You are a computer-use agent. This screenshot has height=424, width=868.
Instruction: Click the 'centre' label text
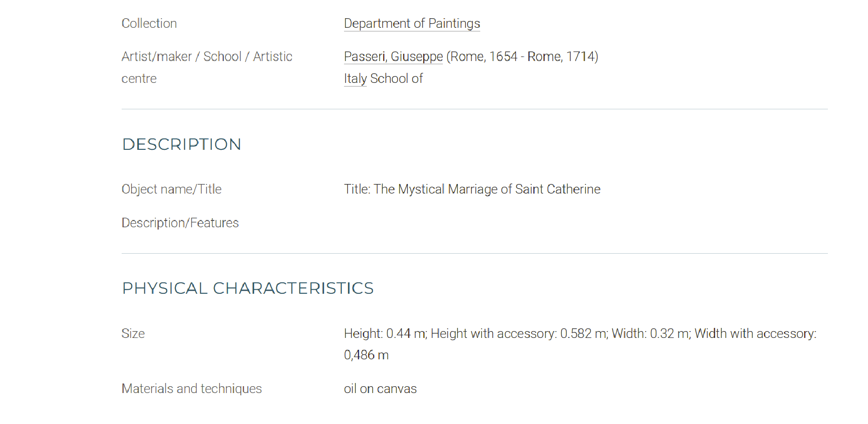139,79
